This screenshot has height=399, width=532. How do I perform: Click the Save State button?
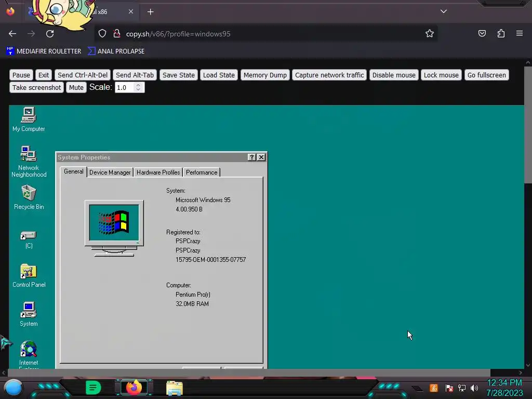pos(179,75)
